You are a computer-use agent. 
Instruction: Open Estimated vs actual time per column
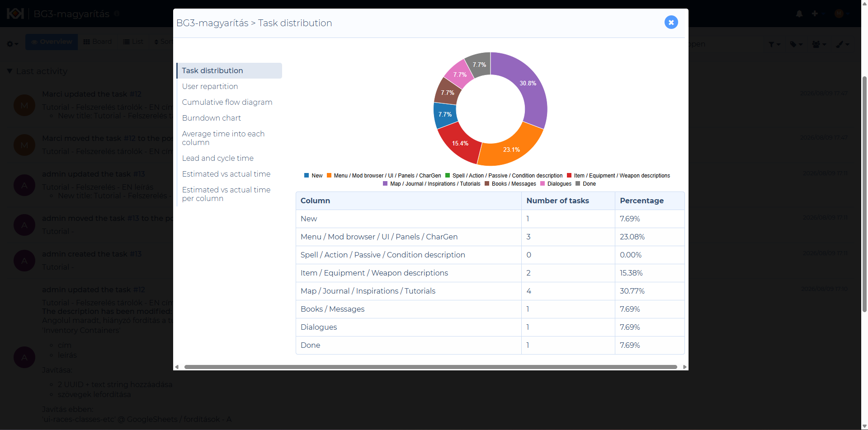coord(226,194)
